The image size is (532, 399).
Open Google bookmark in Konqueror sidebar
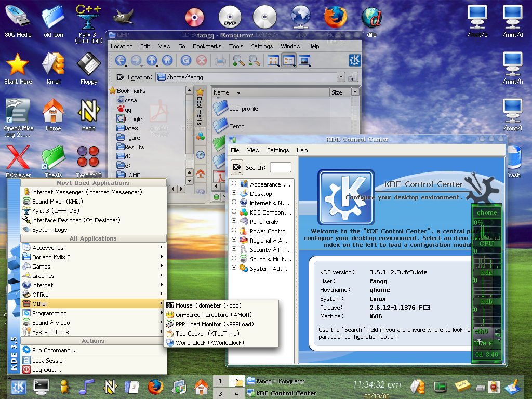pyautogui.click(x=129, y=119)
